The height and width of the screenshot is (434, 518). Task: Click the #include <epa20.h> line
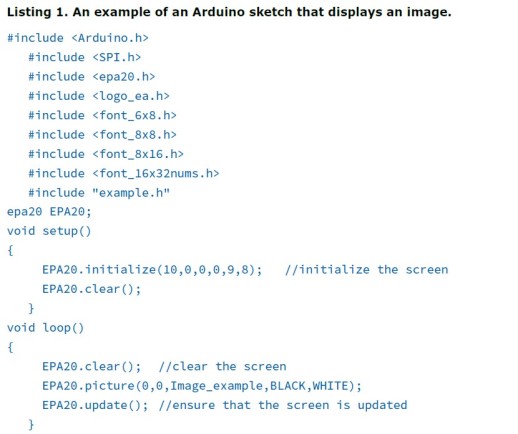tap(92, 77)
